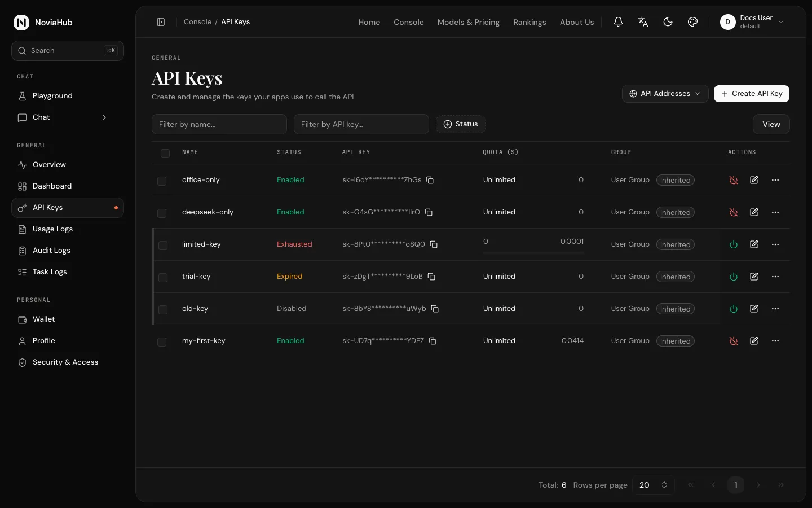812x508 pixels.
Task: Open Playground in the sidebar
Action: point(68,96)
